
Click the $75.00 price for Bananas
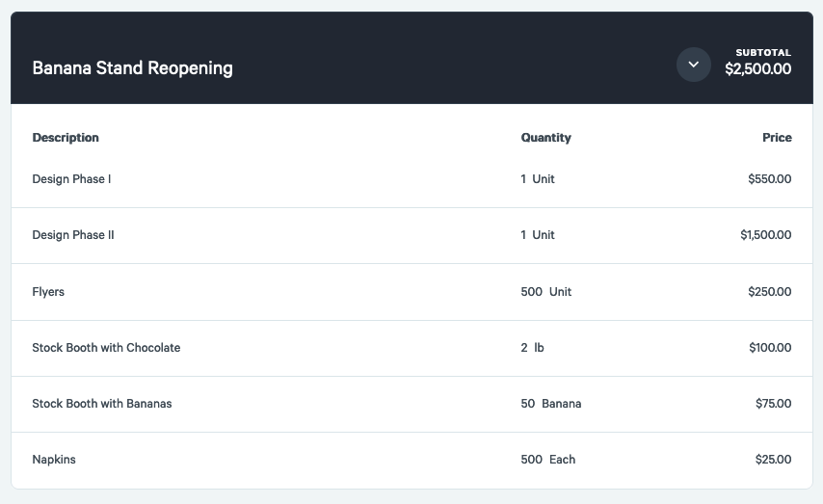[773, 404]
